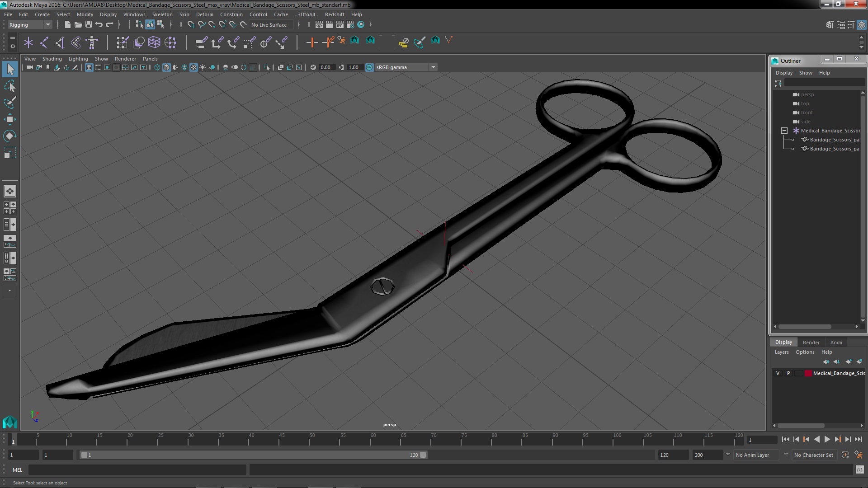Image resolution: width=868 pixels, height=488 pixels.
Task: Activate the Lasso selection tool
Action: point(10,86)
